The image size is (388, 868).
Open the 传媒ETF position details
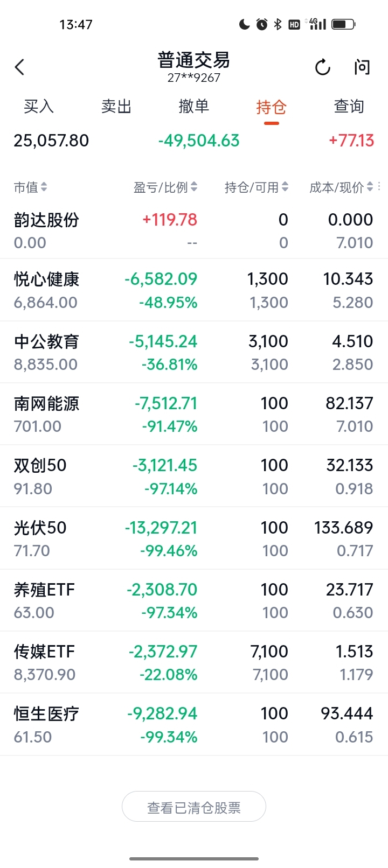[x=194, y=662]
